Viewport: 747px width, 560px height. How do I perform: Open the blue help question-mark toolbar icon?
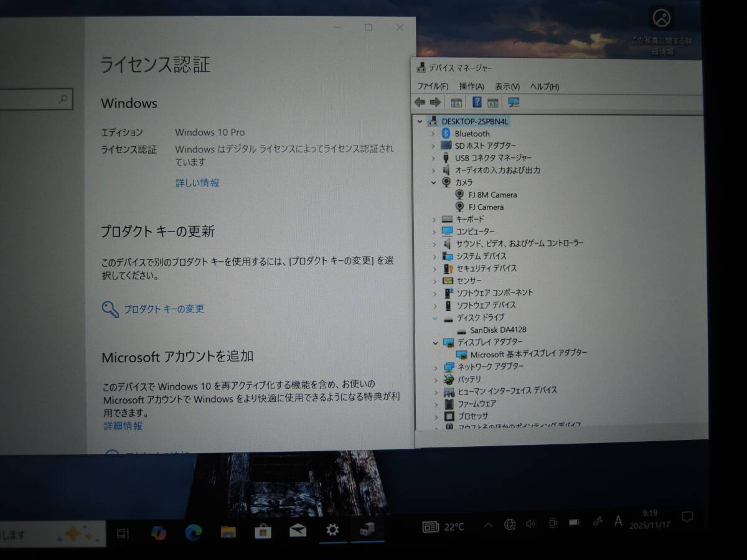(477, 102)
